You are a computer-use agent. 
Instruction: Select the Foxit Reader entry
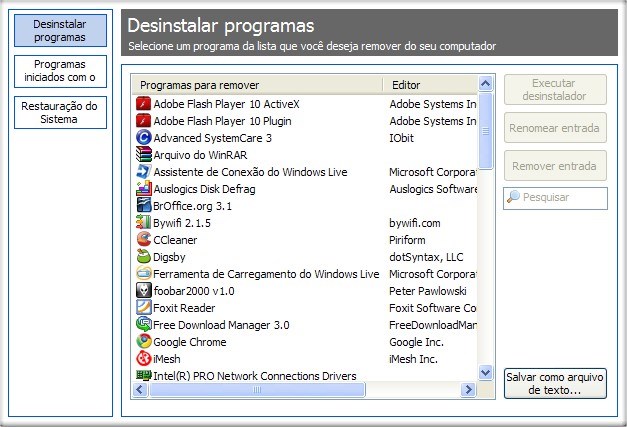point(184,308)
